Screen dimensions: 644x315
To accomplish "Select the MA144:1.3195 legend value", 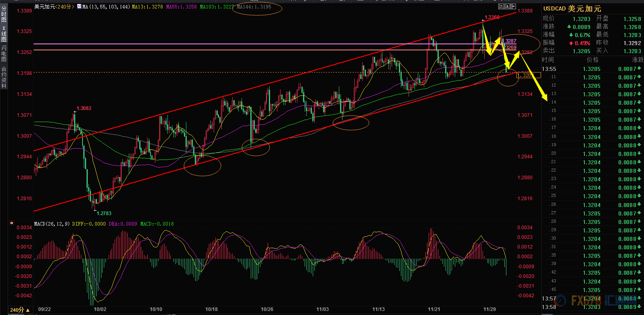I will click(254, 6).
